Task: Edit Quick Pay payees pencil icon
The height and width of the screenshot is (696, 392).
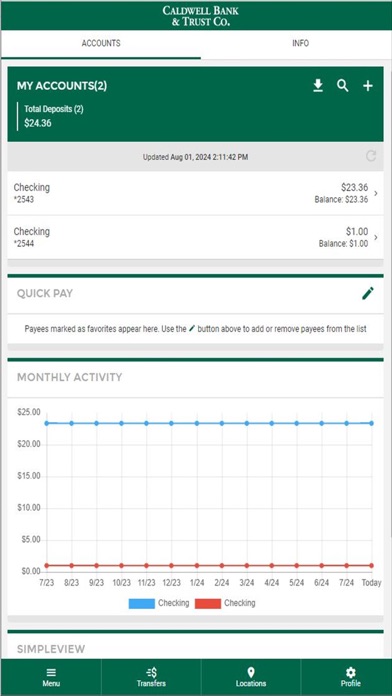Action: 368,293
